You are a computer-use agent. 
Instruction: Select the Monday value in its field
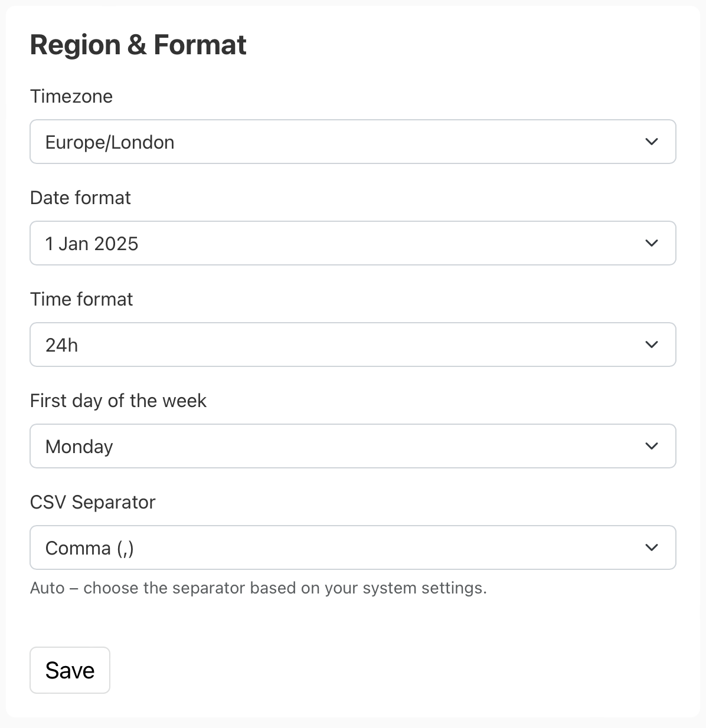[79, 446]
